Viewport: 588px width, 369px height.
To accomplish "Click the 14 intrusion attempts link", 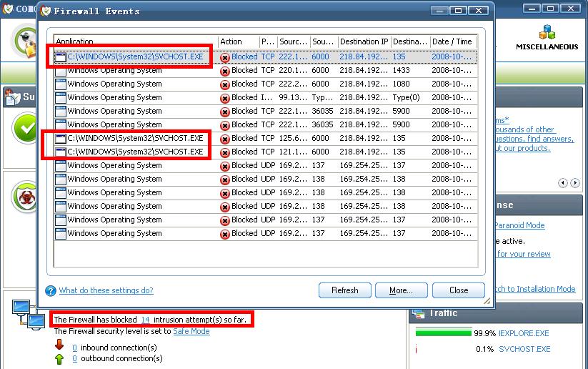I will [x=145, y=320].
